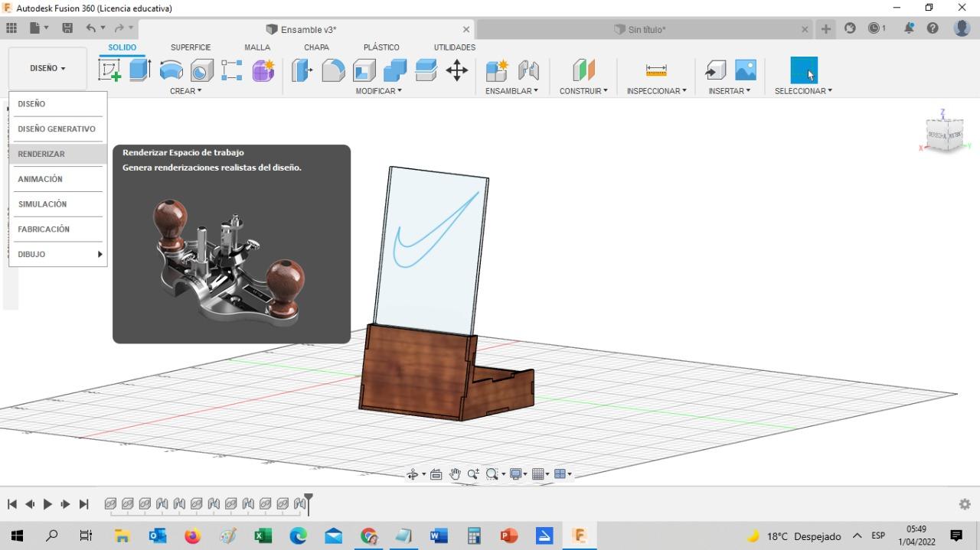Click the Insert image icon
Image resolution: width=980 pixels, height=550 pixels.
point(745,70)
